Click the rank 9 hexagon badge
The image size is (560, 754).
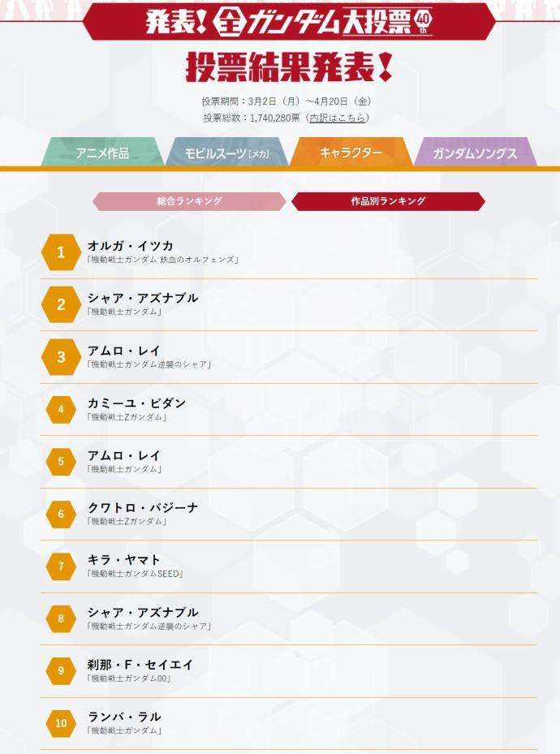pos(61,670)
